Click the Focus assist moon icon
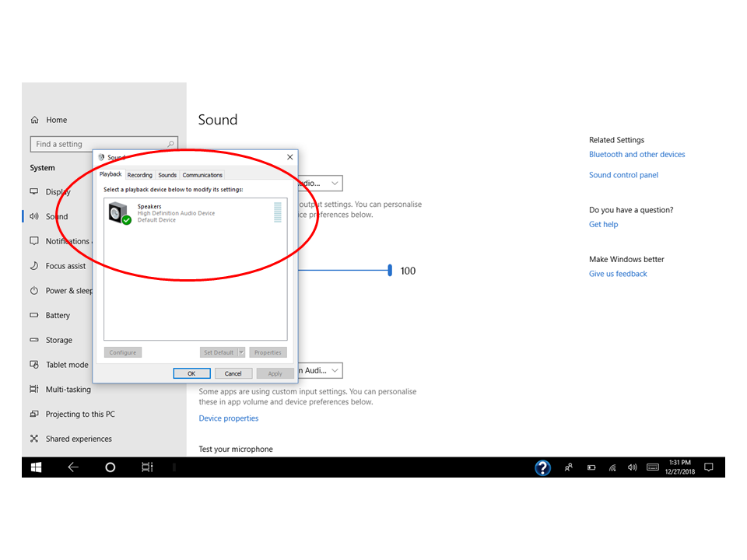 [x=34, y=266]
